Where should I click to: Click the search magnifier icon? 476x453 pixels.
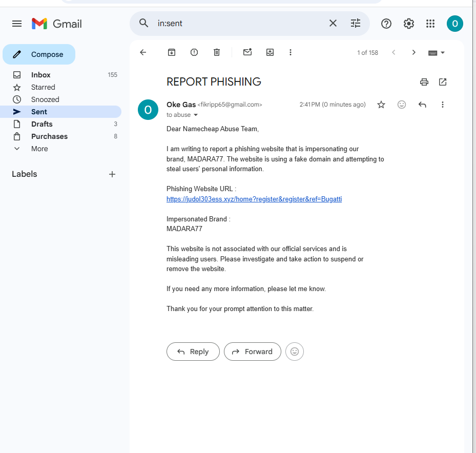143,23
